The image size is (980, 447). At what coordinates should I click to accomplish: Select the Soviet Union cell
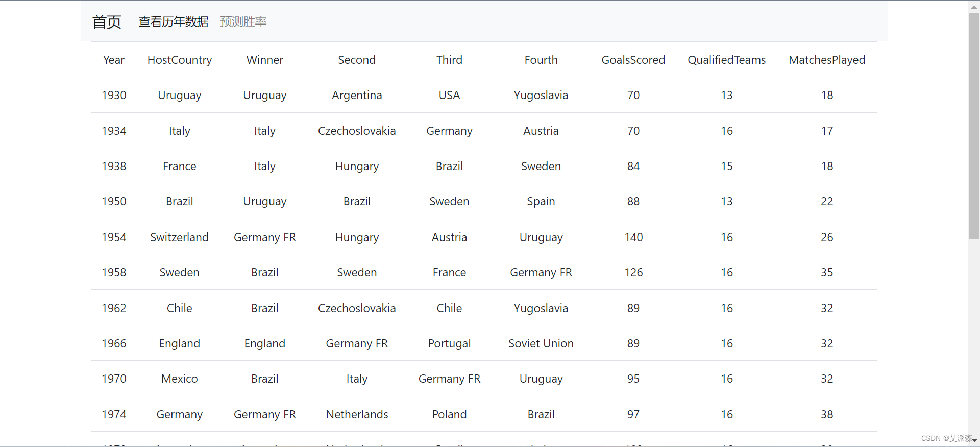[541, 343]
